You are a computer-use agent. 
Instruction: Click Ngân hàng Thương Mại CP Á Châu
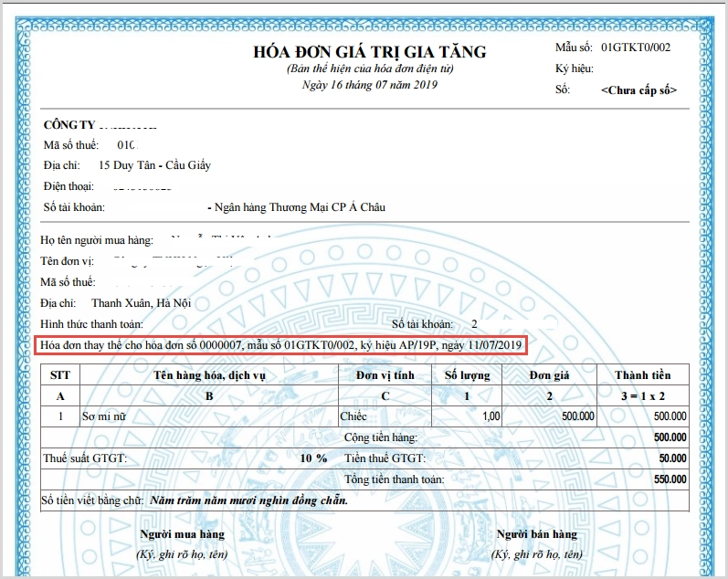(x=301, y=207)
